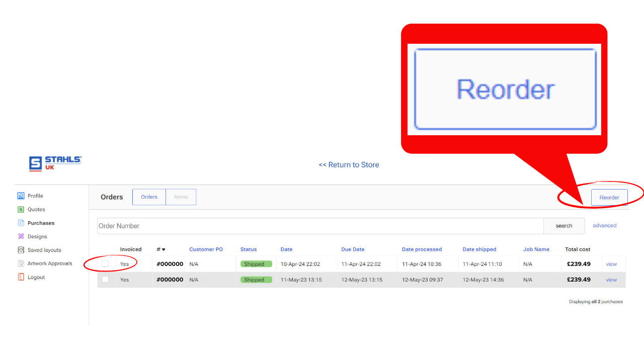Open the Return to Store link
Viewport: 644px width, 362px height.
349,165
